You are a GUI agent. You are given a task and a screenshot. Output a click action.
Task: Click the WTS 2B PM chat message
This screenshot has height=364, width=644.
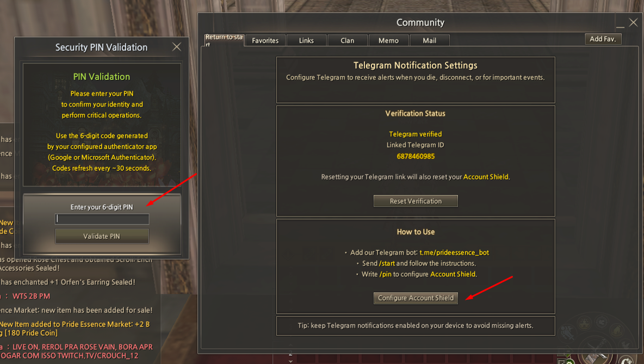[31, 296]
